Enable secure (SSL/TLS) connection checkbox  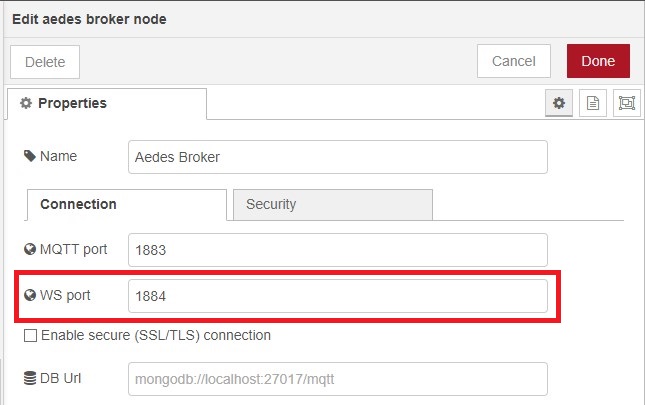pos(30,336)
